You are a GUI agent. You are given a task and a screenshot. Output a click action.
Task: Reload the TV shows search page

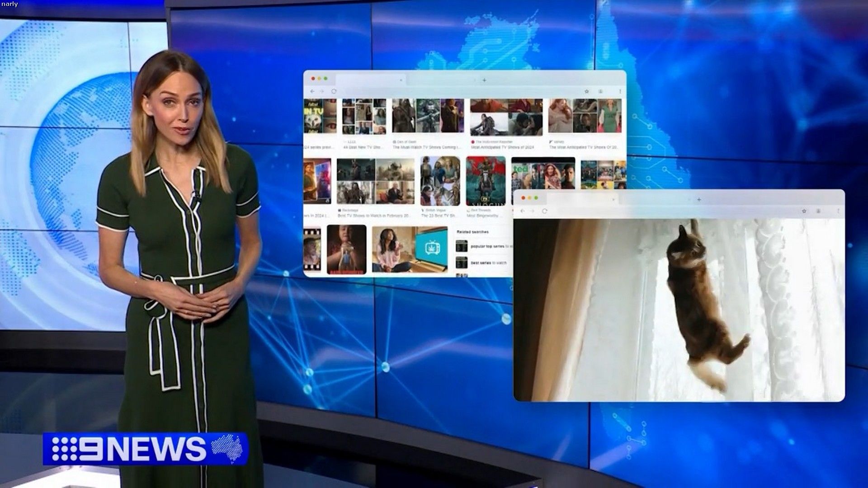[334, 91]
